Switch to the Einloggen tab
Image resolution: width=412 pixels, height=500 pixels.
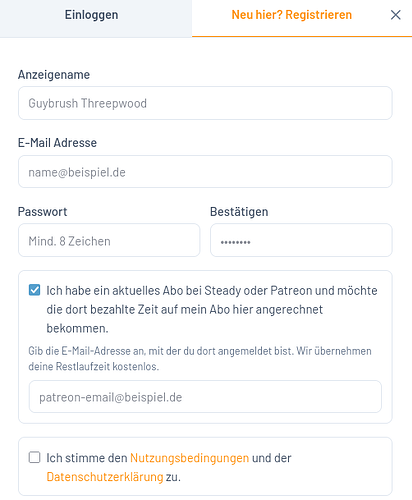click(96, 18)
